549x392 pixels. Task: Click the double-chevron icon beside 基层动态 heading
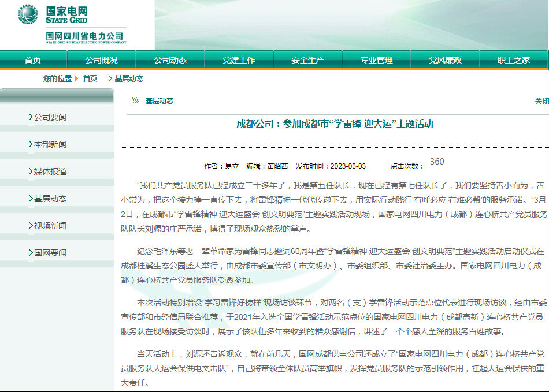[x=135, y=100]
